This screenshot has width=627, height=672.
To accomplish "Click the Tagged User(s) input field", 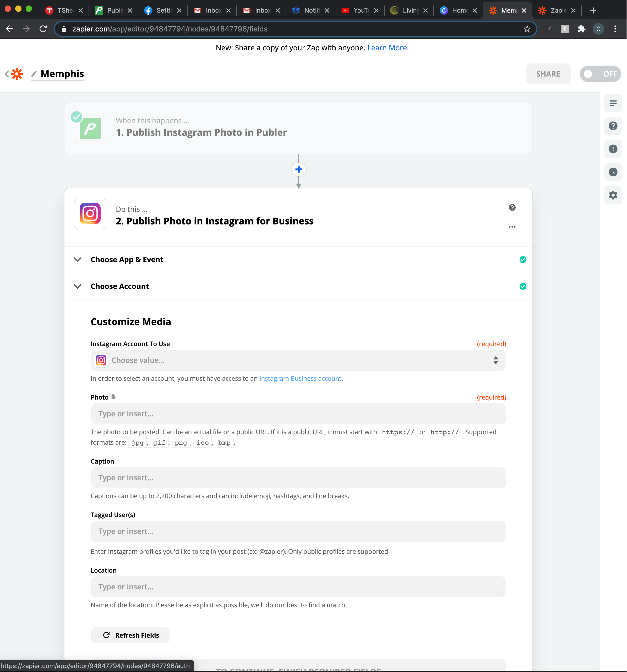I will click(298, 531).
